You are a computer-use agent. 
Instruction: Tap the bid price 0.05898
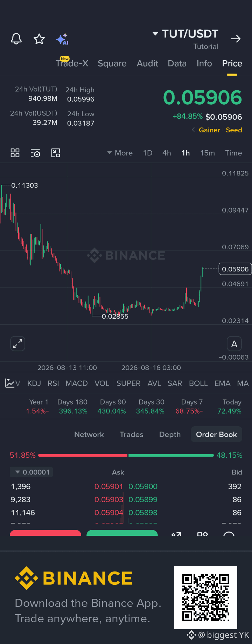coord(143,513)
